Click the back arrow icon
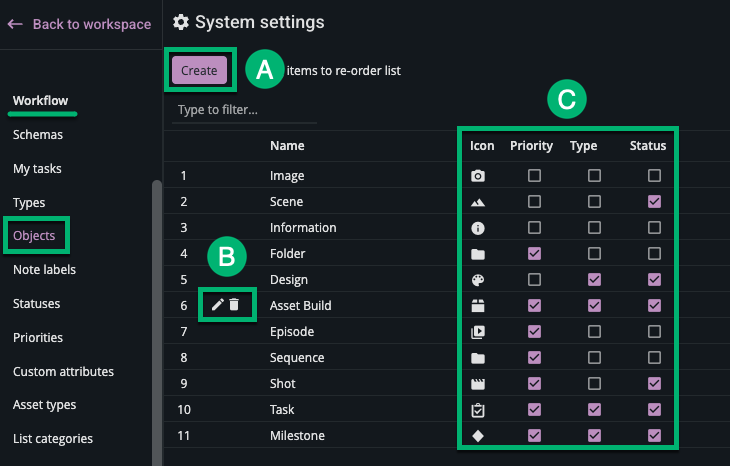This screenshot has width=730, height=466. click(15, 24)
